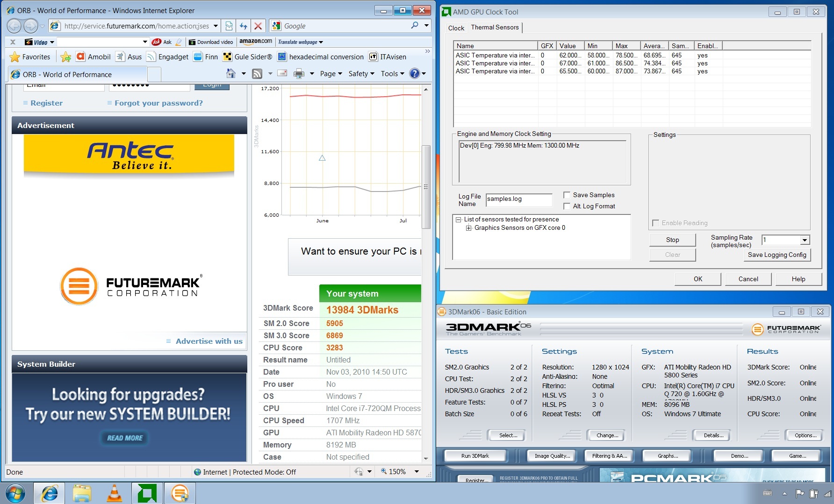The height and width of the screenshot is (504, 834).
Task: Click the Run 3DMark button
Action: [475, 456]
